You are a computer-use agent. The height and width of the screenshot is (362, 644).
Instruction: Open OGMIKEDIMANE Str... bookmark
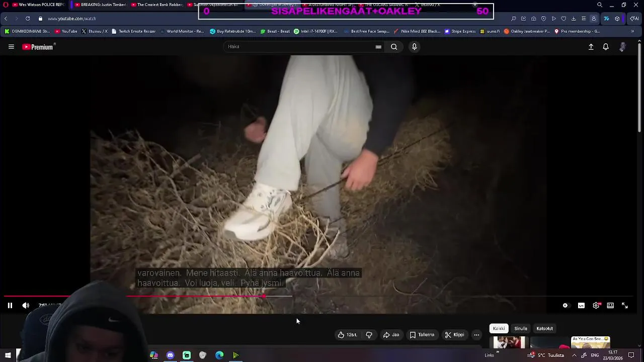27,31
